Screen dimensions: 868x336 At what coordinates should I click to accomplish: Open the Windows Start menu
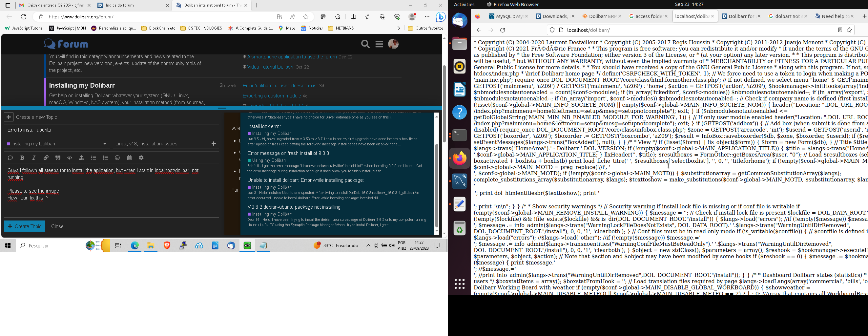point(8,246)
